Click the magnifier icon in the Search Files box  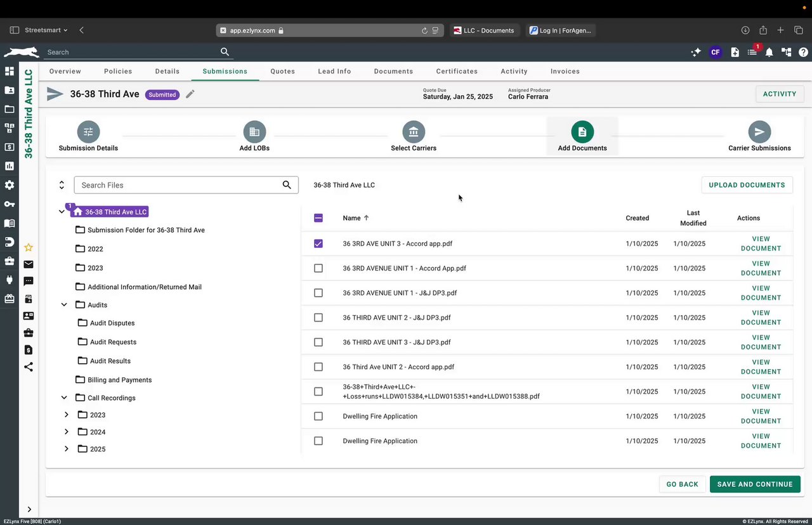[287, 185]
